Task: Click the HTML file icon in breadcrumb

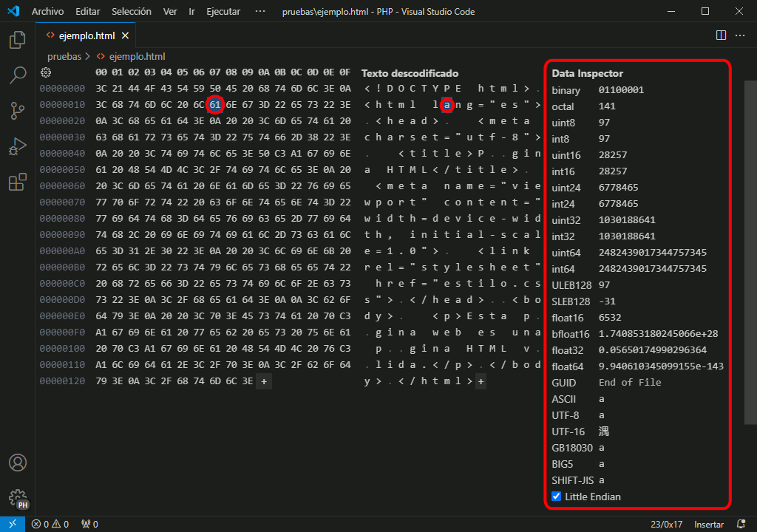Action: coord(101,56)
